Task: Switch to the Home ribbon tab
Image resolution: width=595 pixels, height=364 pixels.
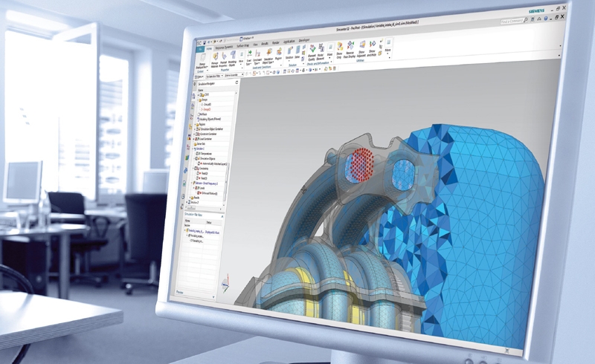Action: [210, 48]
